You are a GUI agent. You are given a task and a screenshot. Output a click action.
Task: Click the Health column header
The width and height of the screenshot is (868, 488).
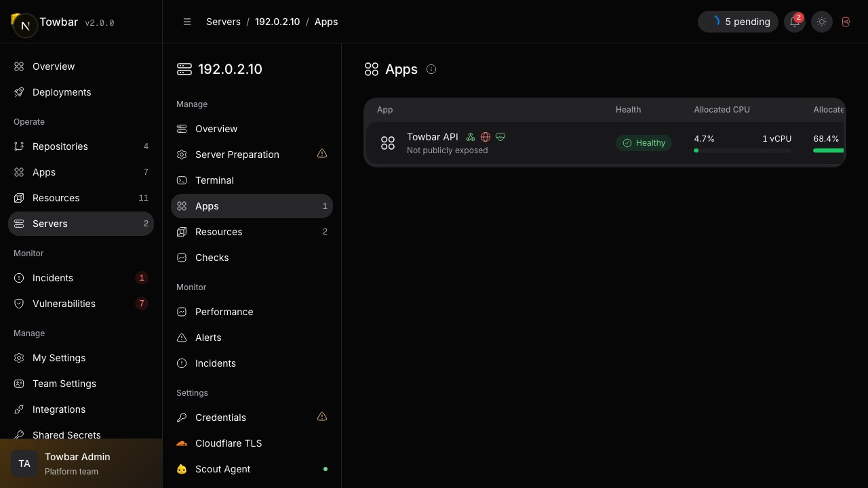(628, 110)
